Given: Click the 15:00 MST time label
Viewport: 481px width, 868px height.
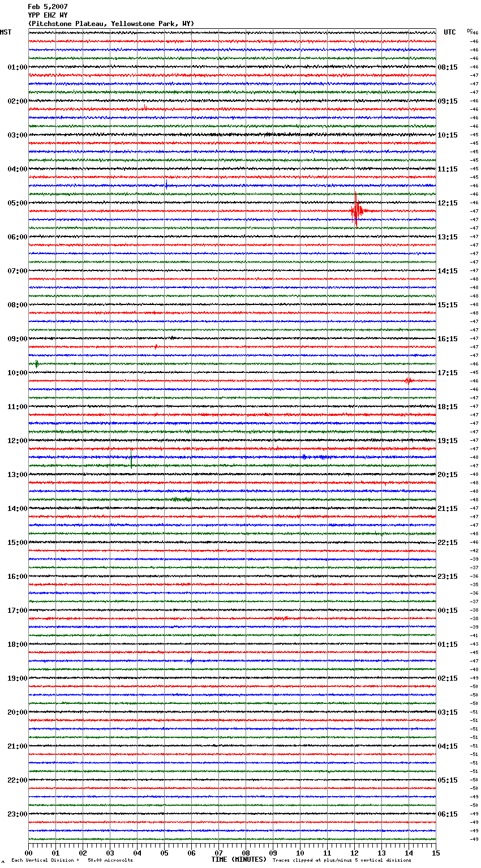Looking at the screenshot, I should click(18, 543).
